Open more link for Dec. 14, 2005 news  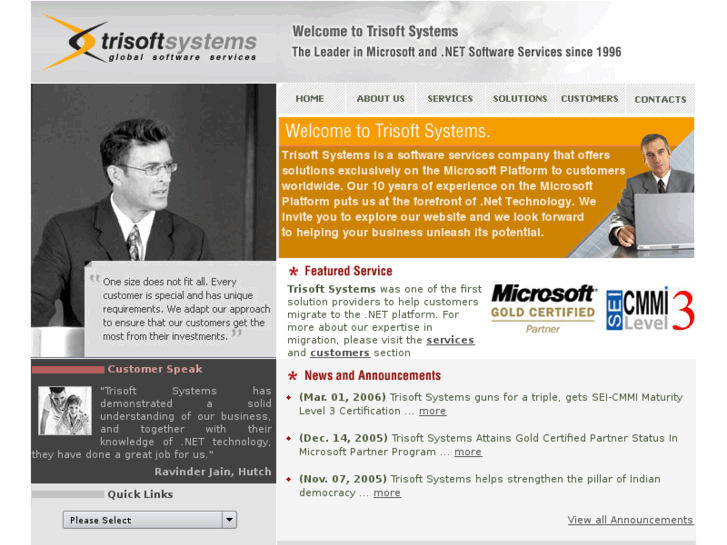point(468,452)
